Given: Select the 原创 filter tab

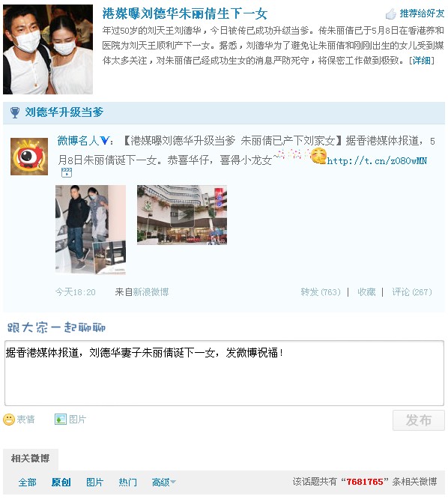Looking at the screenshot, I should [61, 482].
